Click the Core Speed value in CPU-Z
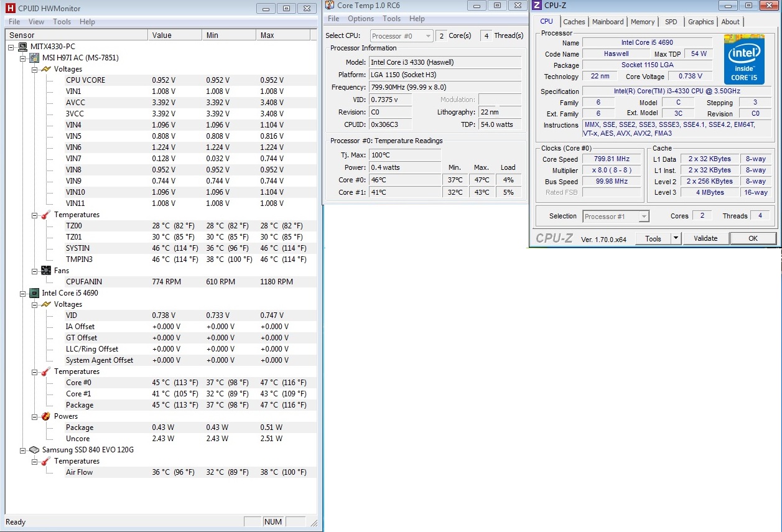The width and height of the screenshot is (782, 532). click(x=612, y=159)
